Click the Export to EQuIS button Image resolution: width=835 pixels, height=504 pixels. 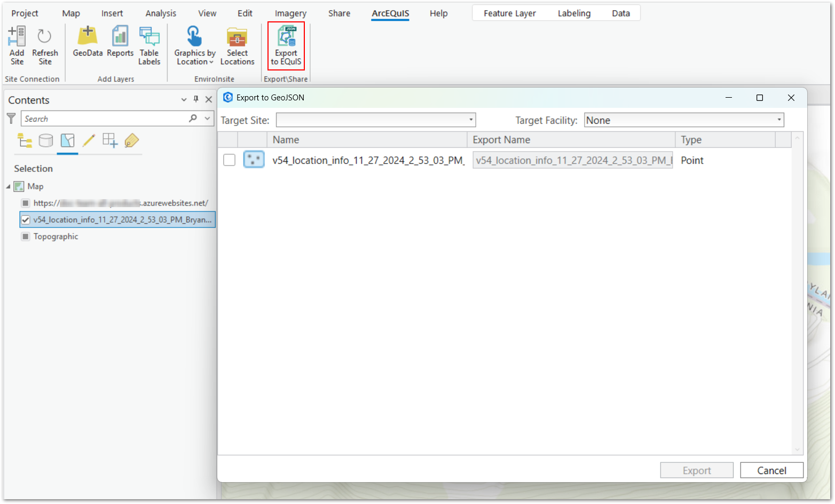(286, 45)
